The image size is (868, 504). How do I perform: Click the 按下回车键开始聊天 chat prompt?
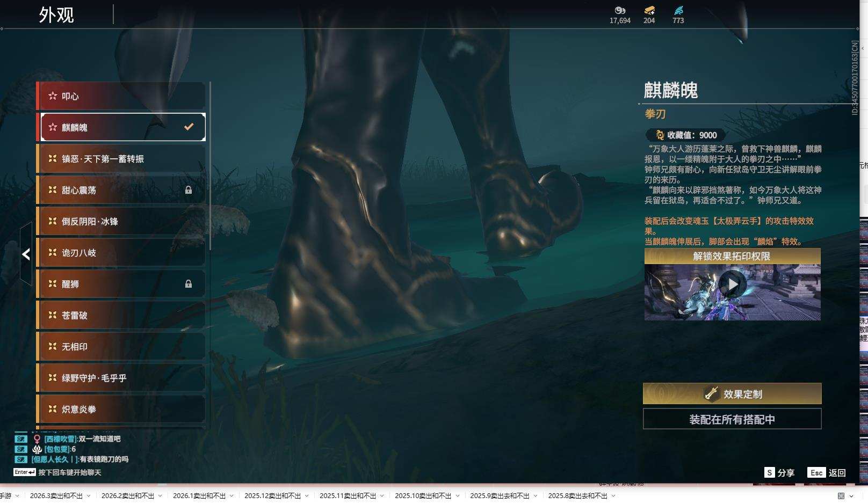pos(70,472)
